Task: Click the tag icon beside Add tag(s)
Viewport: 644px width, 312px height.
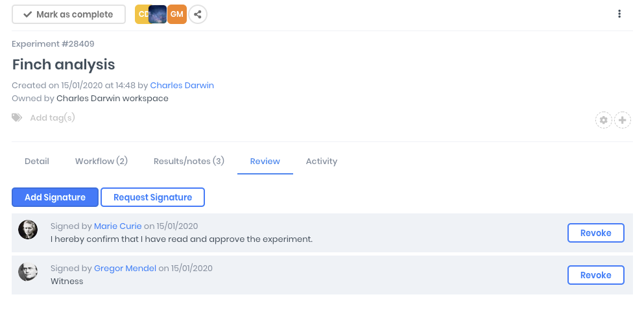Action: pos(17,117)
